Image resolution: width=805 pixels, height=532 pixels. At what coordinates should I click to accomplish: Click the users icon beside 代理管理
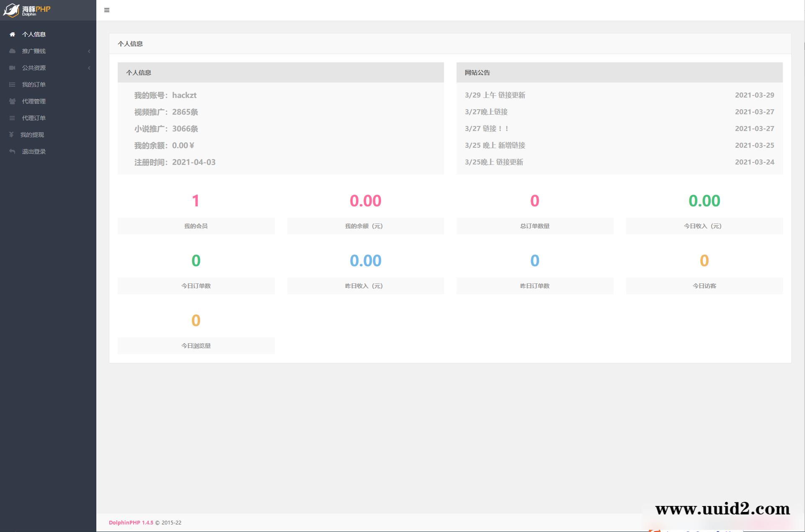12,101
